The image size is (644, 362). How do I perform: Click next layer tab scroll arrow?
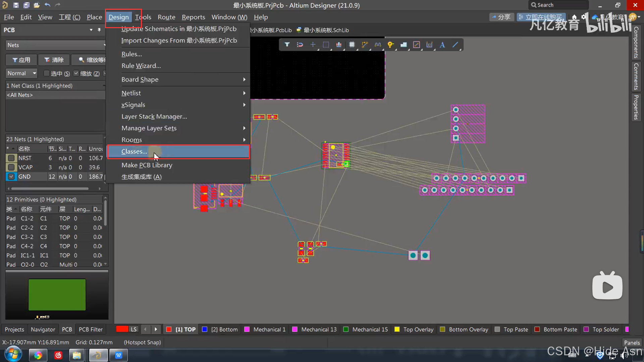[156, 329]
